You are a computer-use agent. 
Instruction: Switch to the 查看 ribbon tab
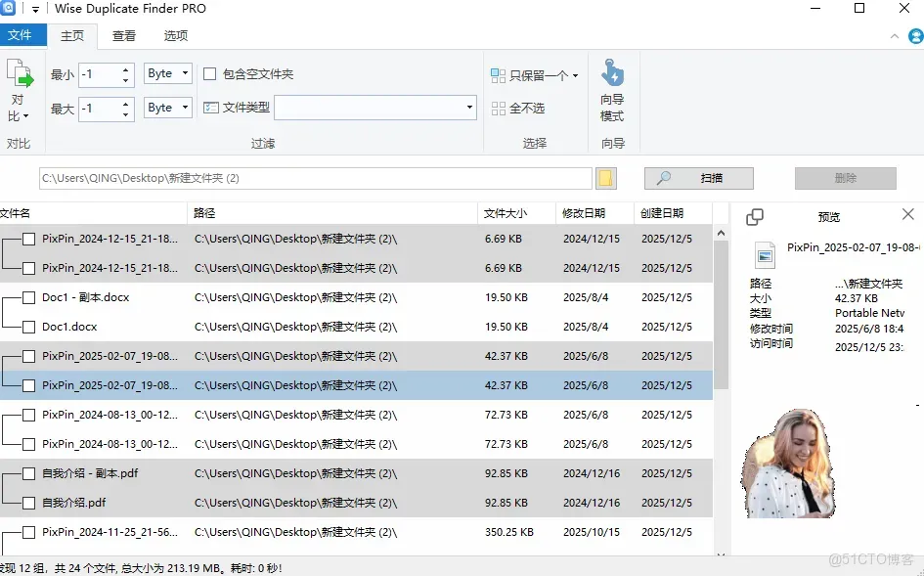(123, 35)
